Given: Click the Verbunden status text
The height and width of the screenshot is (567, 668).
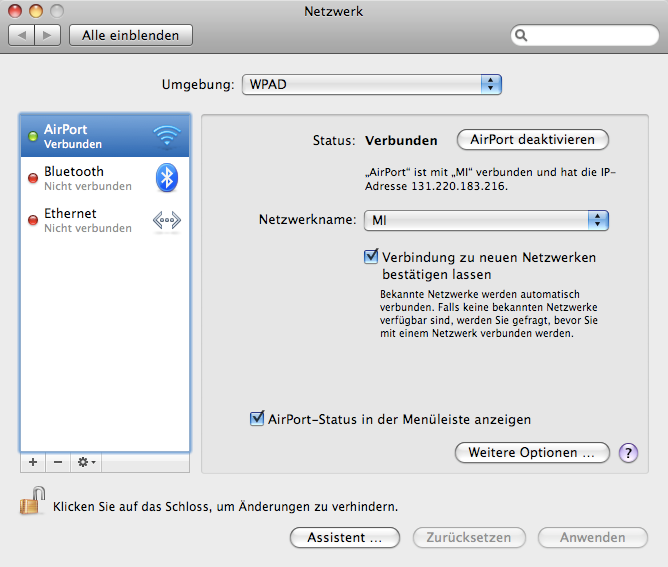Looking at the screenshot, I should [x=401, y=141].
